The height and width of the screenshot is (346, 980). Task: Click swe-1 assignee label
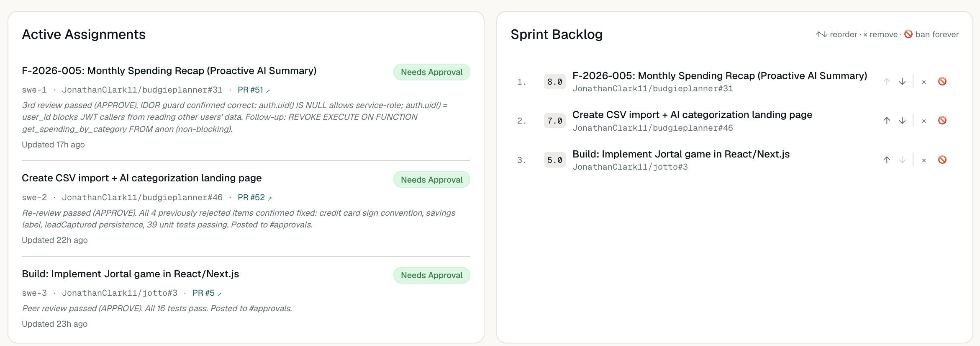[34, 90]
